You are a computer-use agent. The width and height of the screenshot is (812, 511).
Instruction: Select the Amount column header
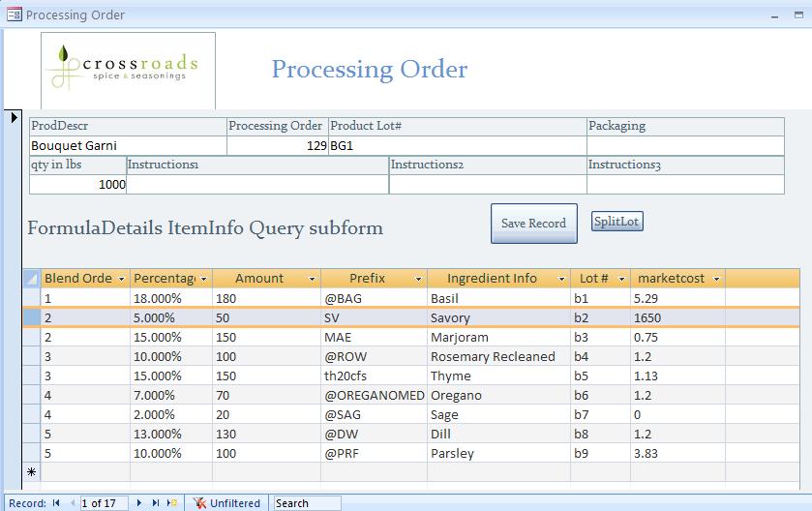pyautogui.click(x=259, y=279)
